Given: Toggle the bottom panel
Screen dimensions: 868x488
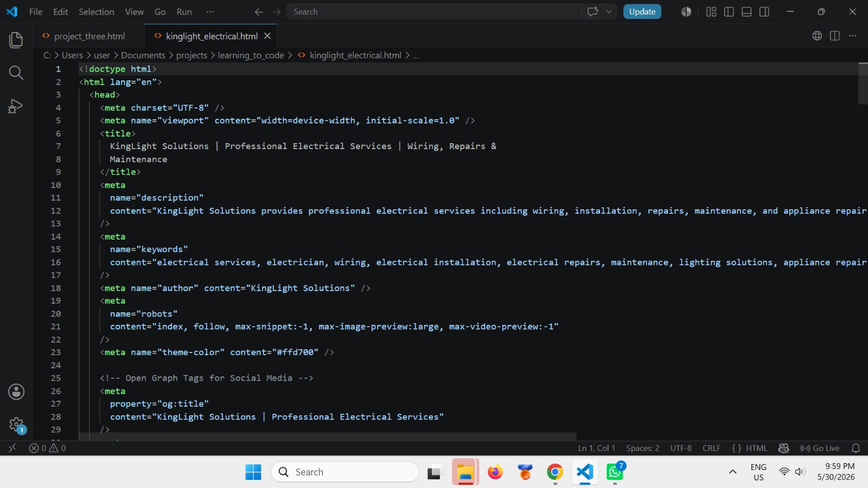Looking at the screenshot, I should 746,12.
